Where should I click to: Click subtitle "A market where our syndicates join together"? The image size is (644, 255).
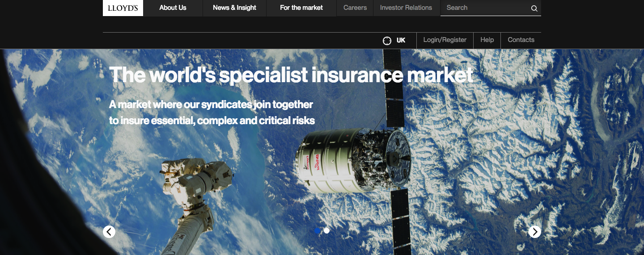[x=211, y=105]
